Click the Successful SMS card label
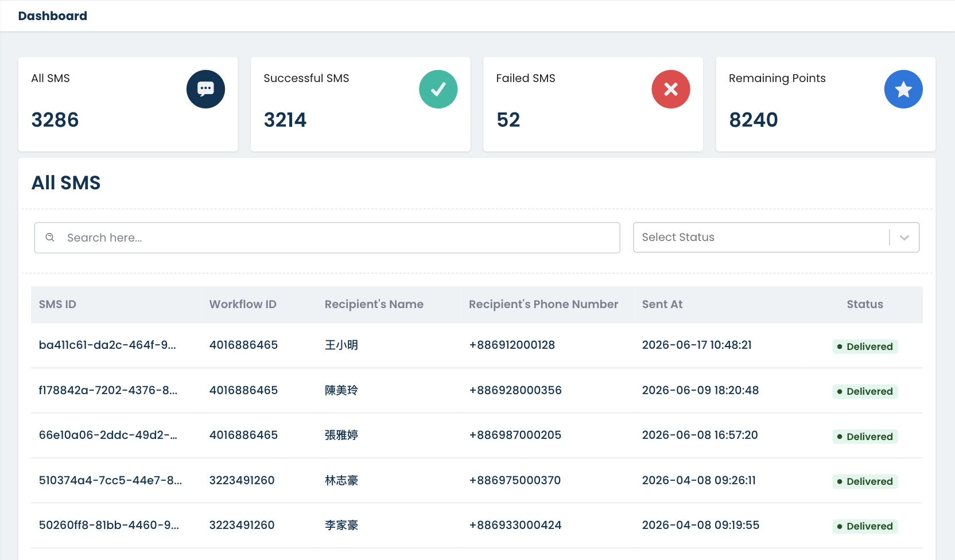This screenshot has height=560, width=955. coord(306,79)
